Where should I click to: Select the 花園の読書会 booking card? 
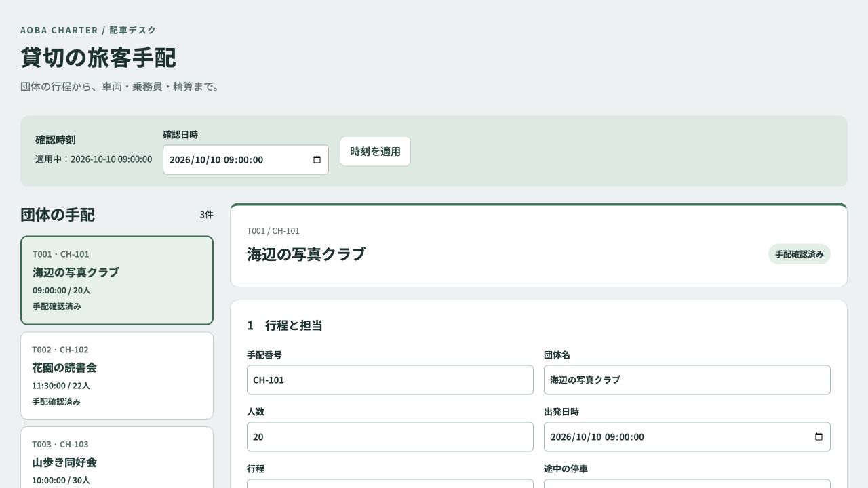117,375
